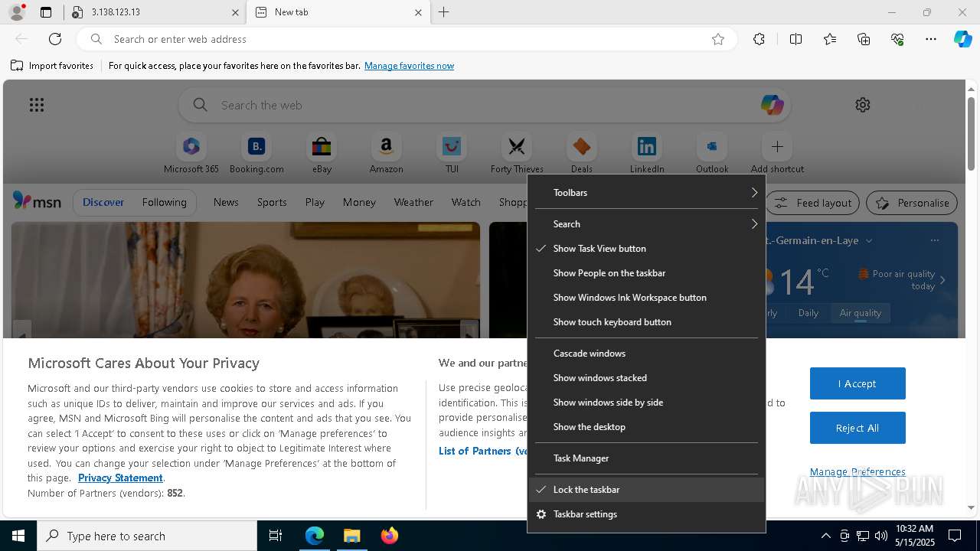
Task: Click the Search the web box
Action: [485, 105]
